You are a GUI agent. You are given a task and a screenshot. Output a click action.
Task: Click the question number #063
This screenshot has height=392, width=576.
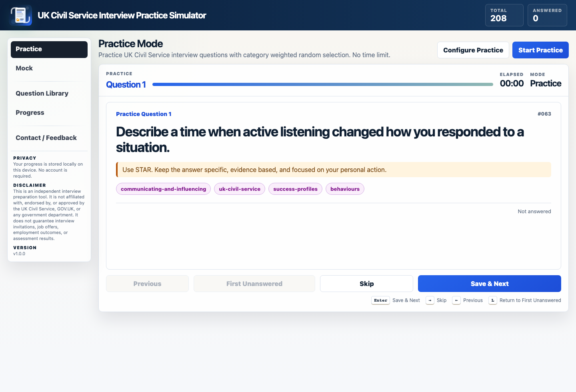click(544, 114)
